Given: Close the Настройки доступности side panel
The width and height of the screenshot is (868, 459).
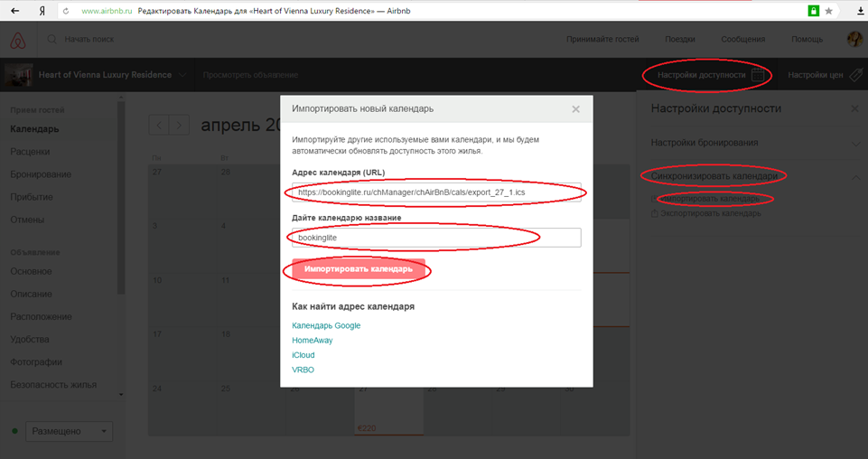Looking at the screenshot, I should pos(854,108).
